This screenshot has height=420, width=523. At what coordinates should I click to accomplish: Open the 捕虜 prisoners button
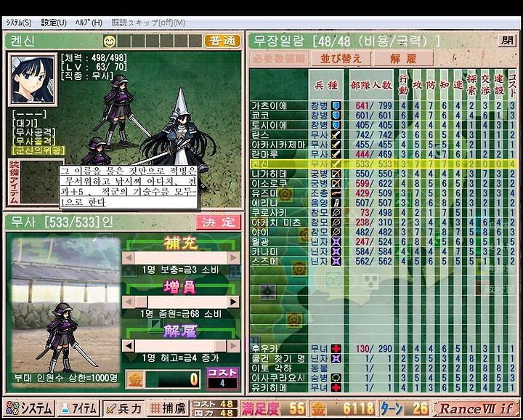(168, 408)
